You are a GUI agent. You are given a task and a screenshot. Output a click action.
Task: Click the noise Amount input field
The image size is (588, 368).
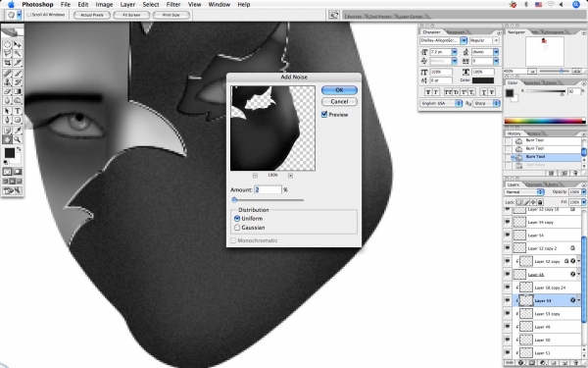coord(268,189)
